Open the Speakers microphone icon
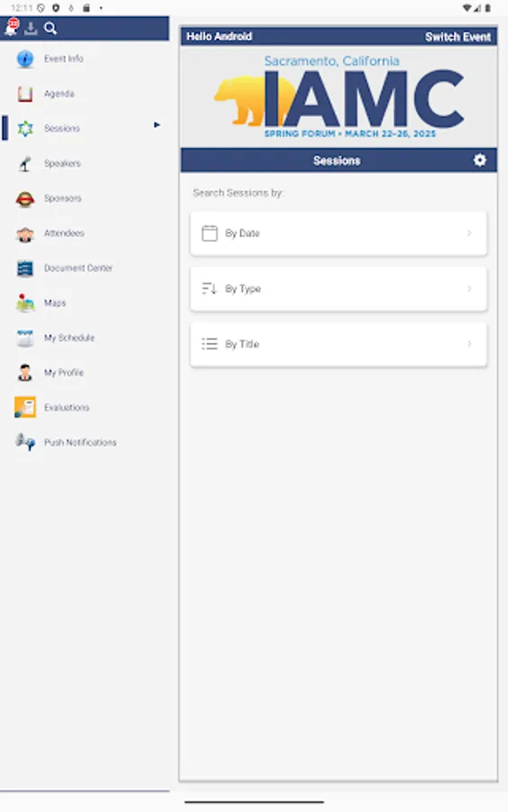The image size is (508, 812). click(25, 163)
